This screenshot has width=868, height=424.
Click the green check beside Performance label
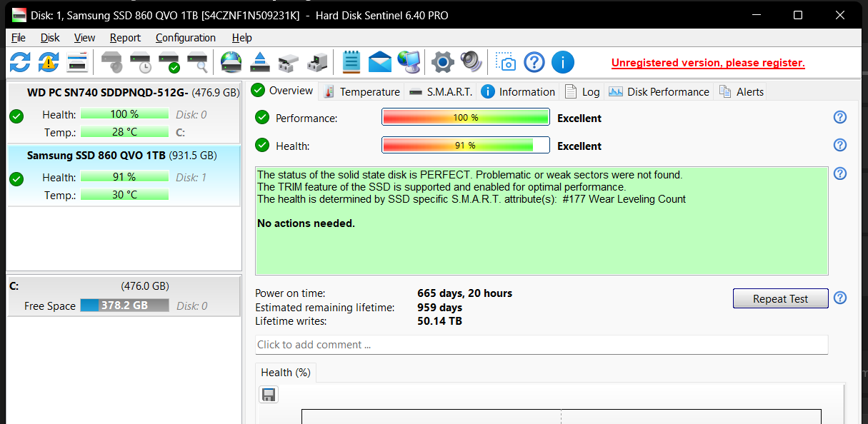tap(262, 118)
